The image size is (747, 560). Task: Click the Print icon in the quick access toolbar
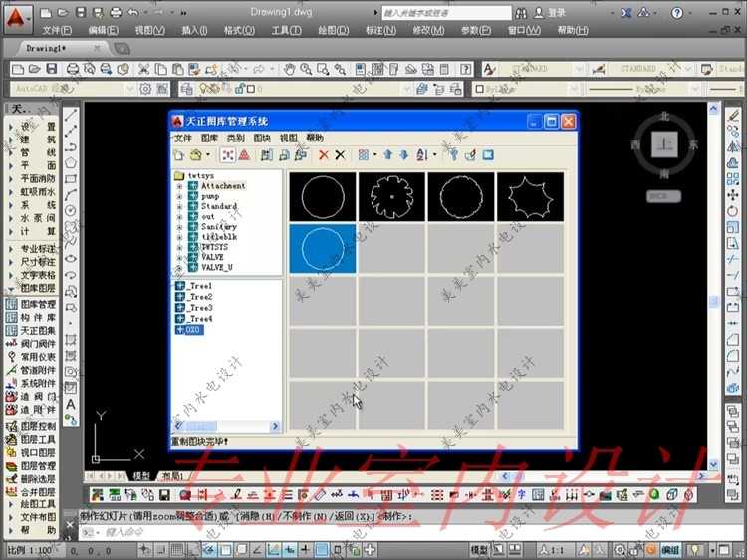coord(116,13)
